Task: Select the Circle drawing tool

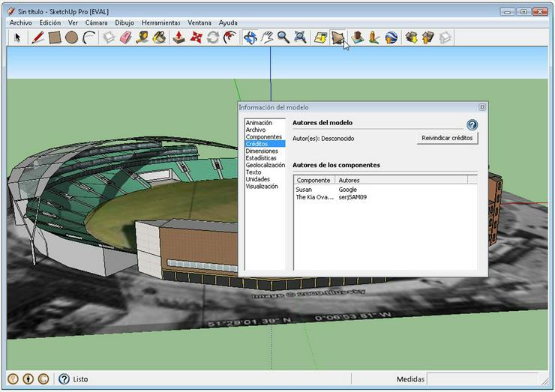Action: coord(71,37)
